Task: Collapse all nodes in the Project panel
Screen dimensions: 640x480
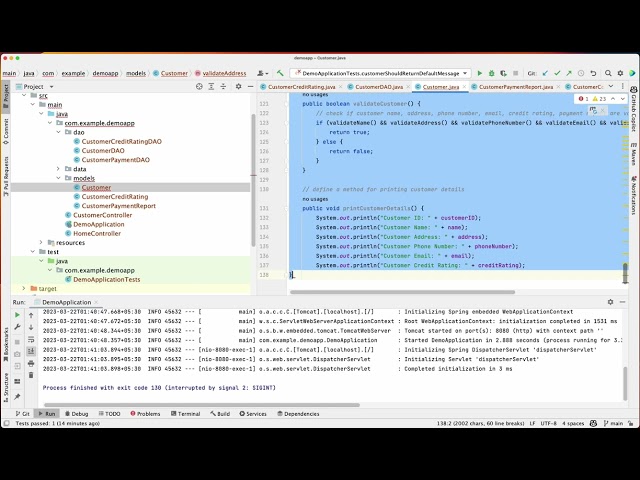Action: tap(223, 87)
